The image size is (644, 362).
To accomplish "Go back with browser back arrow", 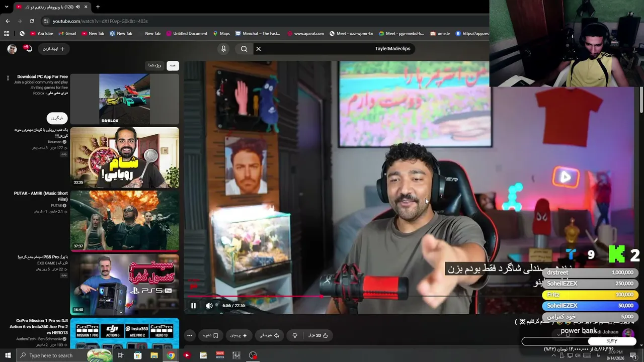I will [8, 21].
